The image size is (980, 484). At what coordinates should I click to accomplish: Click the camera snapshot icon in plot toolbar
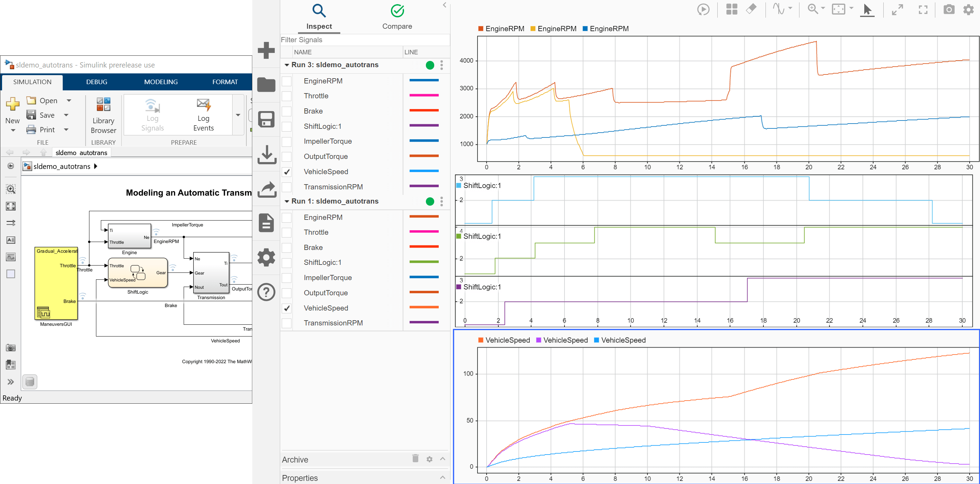(x=948, y=9)
